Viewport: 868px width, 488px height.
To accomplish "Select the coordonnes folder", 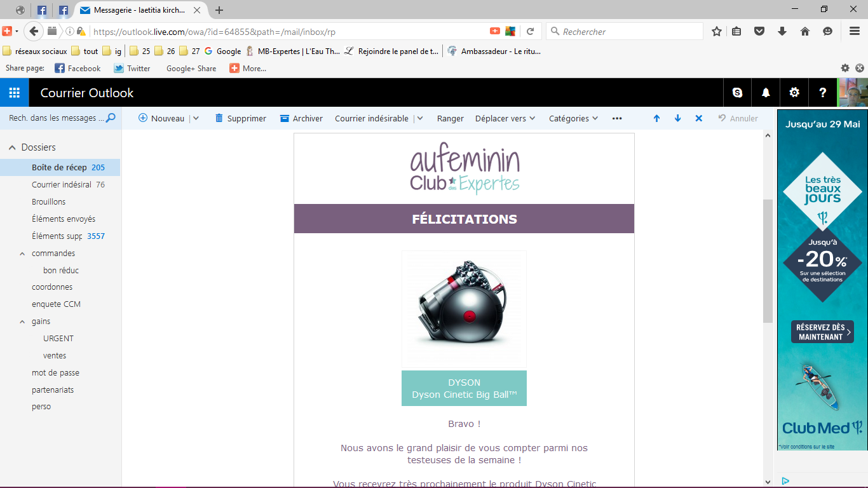I will point(52,287).
